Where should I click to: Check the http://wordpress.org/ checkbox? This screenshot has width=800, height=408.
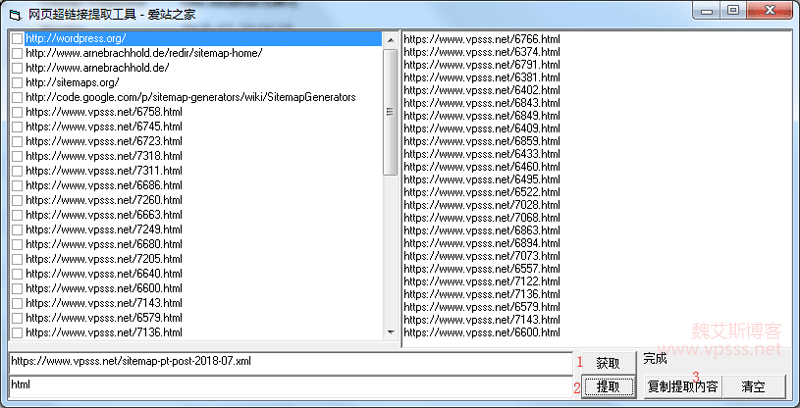click(17, 39)
